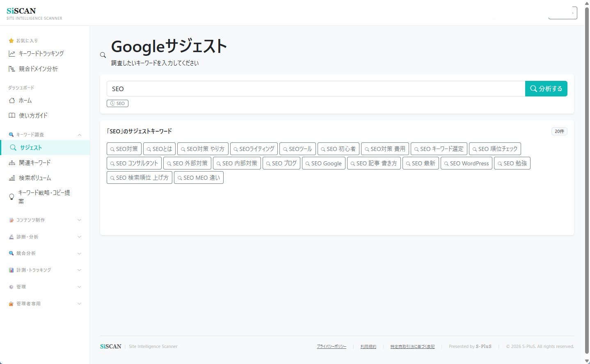Image resolution: width=590 pixels, height=364 pixels.
Task: Collapse the キーワード調査 section
Action: [x=45, y=135]
